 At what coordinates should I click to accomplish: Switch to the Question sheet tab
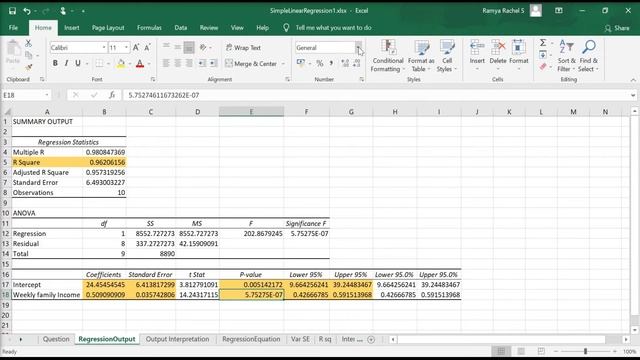(56, 339)
